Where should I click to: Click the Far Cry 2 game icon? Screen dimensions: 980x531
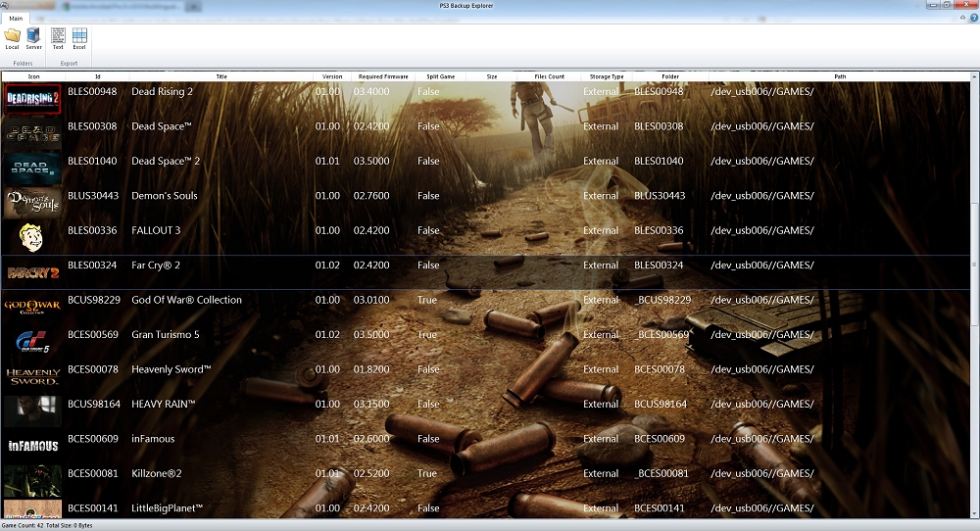point(33,273)
